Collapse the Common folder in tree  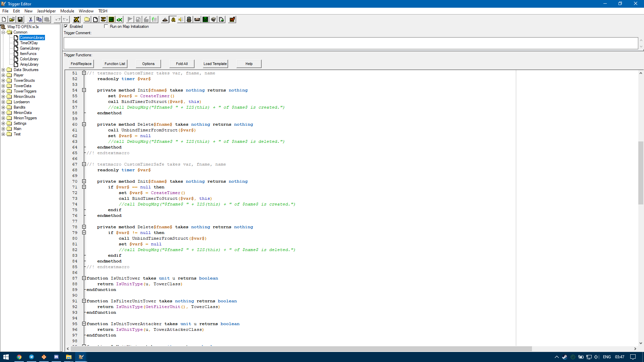pos(3,32)
